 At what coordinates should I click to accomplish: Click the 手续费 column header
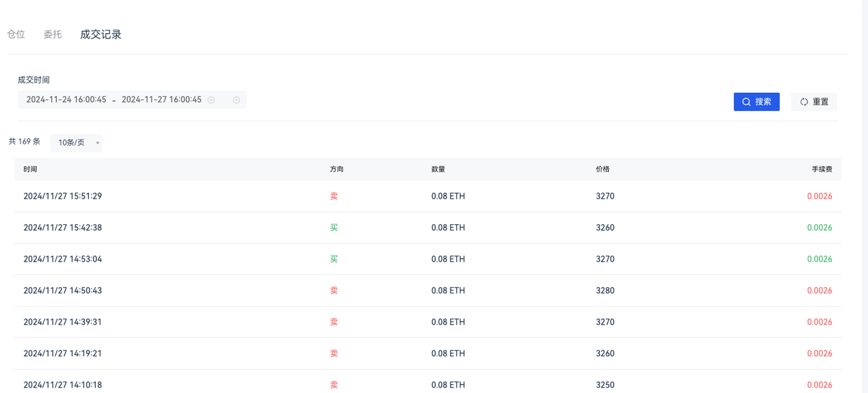822,169
